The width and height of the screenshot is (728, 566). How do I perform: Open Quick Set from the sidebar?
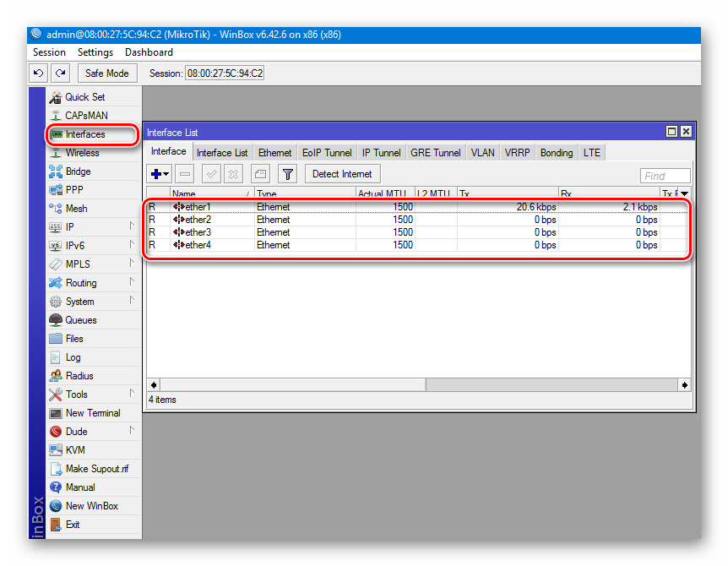click(94, 97)
